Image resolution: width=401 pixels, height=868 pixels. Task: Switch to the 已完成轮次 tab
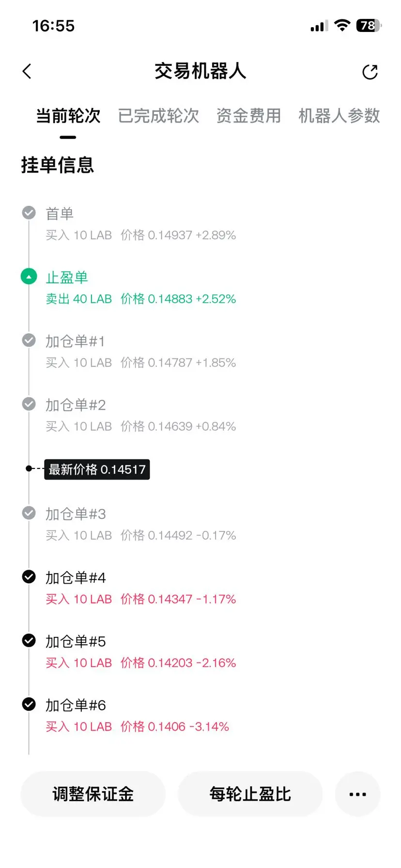(x=158, y=116)
